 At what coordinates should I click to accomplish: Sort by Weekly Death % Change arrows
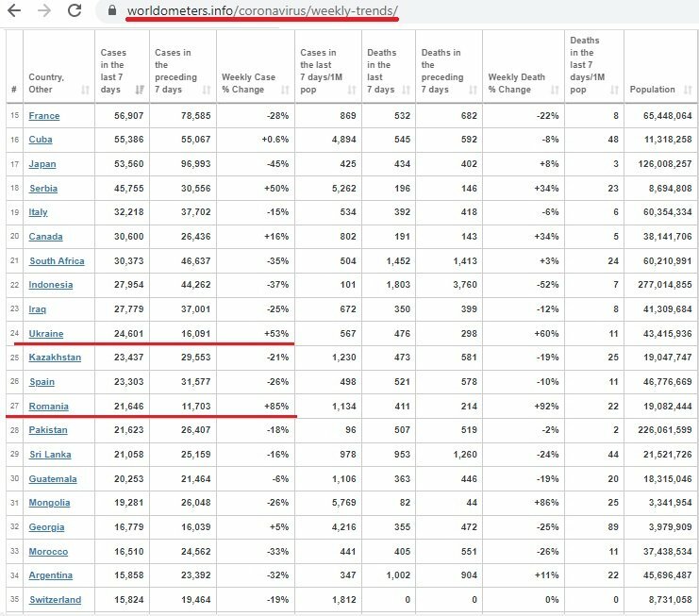(x=555, y=90)
